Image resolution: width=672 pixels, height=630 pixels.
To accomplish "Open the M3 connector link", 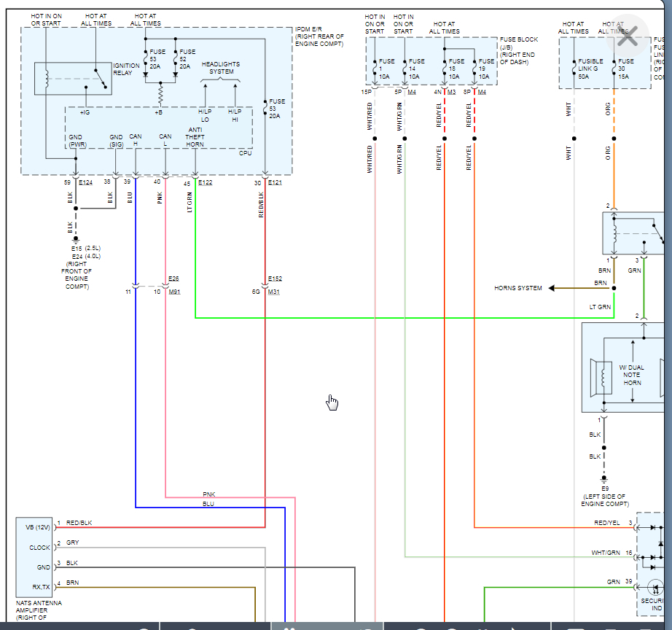I will [452, 92].
